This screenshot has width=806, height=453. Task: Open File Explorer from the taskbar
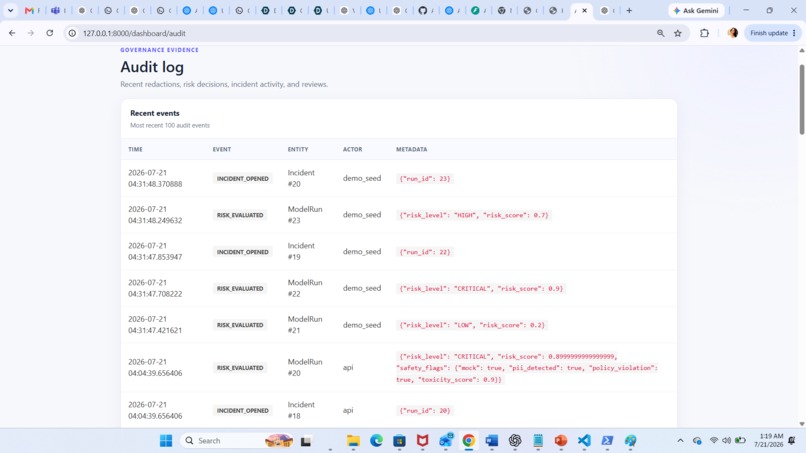coord(353,441)
